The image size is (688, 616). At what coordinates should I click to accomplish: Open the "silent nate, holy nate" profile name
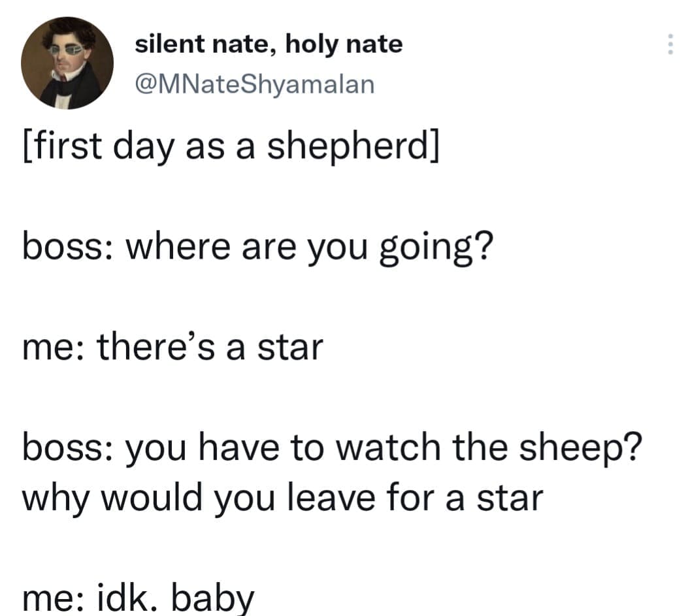(x=269, y=44)
